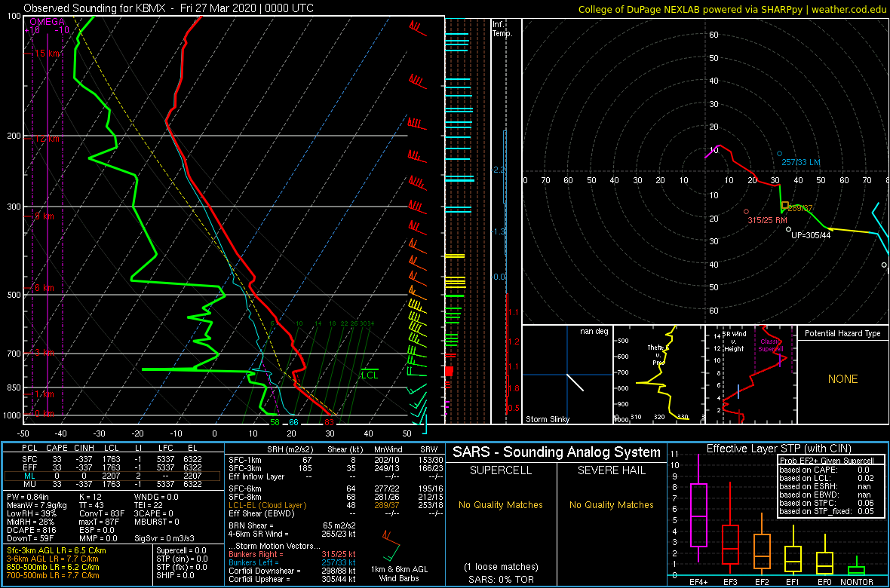890x588 pixels.
Task: Click the "Bunkers Right" storm motion line
Action: pos(292,554)
